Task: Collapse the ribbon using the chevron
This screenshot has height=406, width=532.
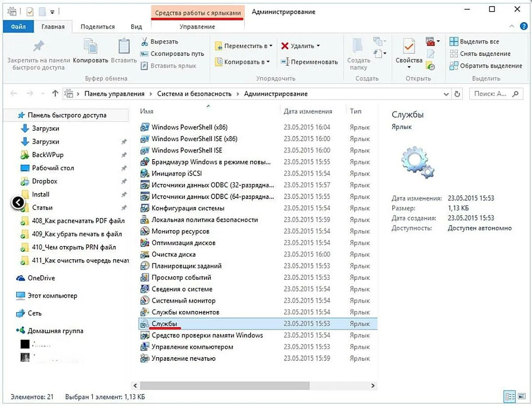Action: (x=511, y=27)
